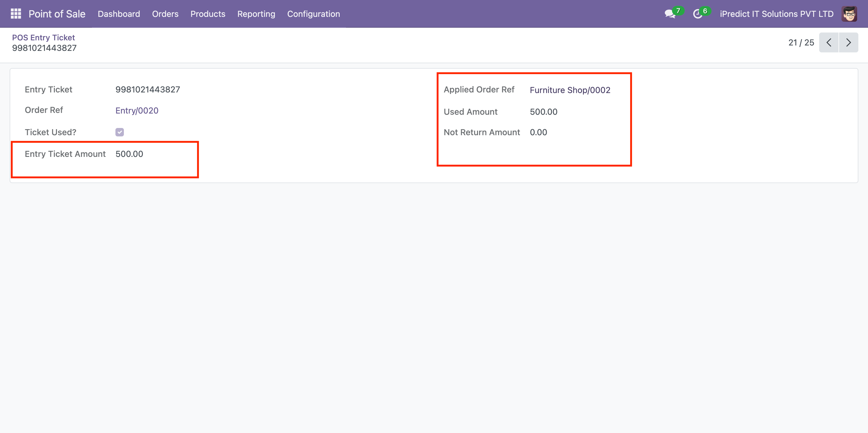868x433 pixels.
Task: Go to next record arrow
Action: point(848,42)
